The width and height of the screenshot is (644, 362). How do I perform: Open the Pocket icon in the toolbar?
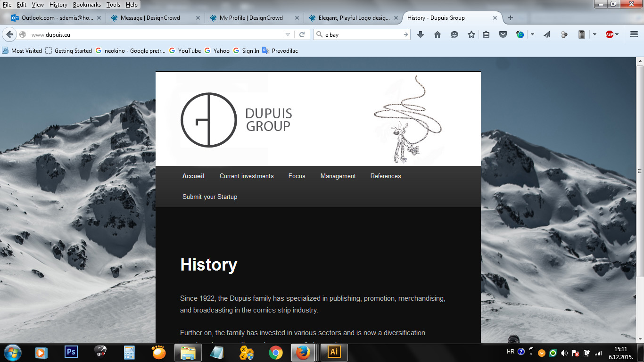(503, 34)
